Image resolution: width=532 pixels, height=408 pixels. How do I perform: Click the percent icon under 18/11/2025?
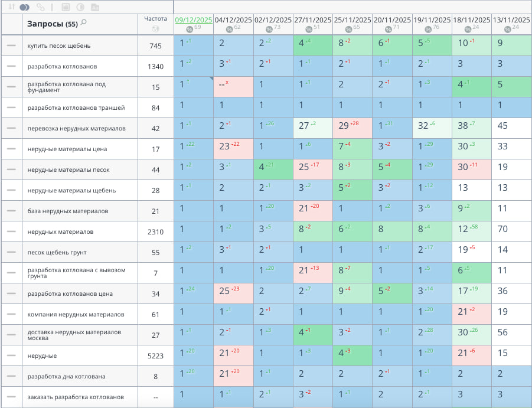click(468, 29)
